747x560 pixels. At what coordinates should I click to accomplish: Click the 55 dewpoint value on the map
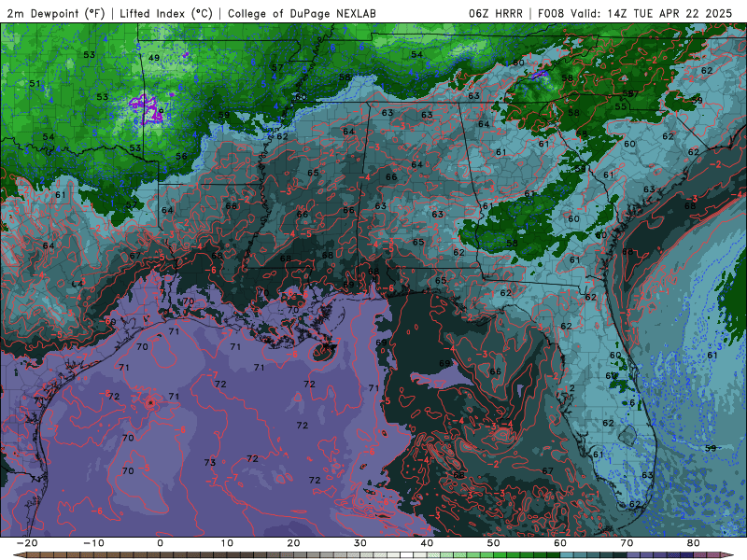(x=620, y=106)
